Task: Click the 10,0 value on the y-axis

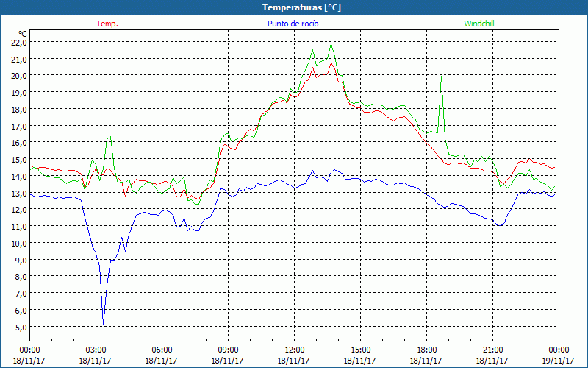Action: click(x=19, y=244)
